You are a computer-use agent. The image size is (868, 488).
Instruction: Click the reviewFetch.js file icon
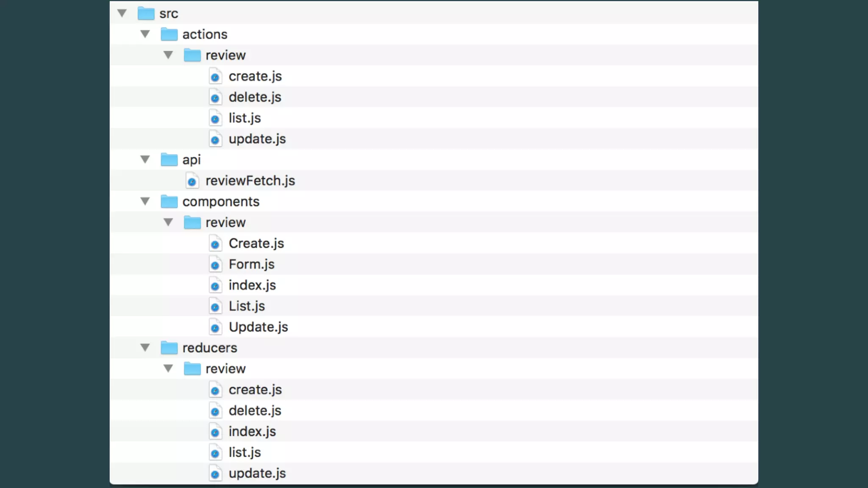pos(192,181)
